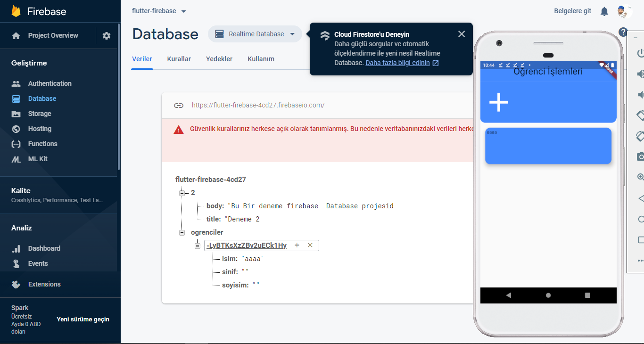Open notifications bell icon
Image resolution: width=644 pixels, height=344 pixels.
point(604,11)
